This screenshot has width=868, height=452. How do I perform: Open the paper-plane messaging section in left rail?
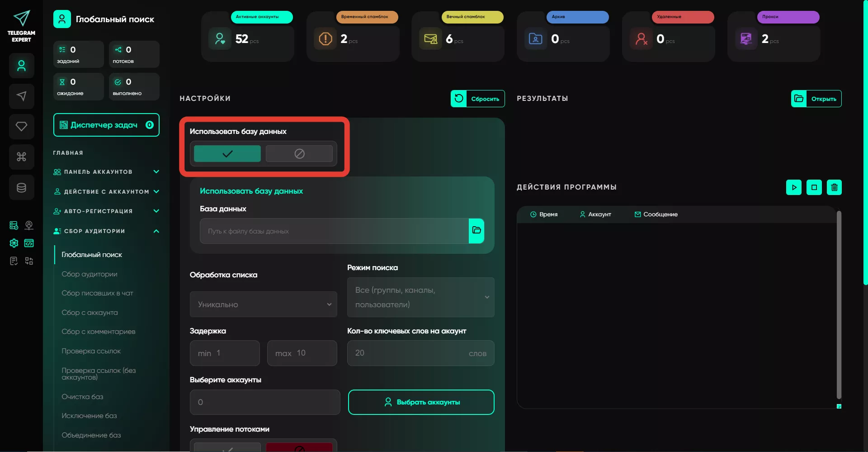[21, 96]
